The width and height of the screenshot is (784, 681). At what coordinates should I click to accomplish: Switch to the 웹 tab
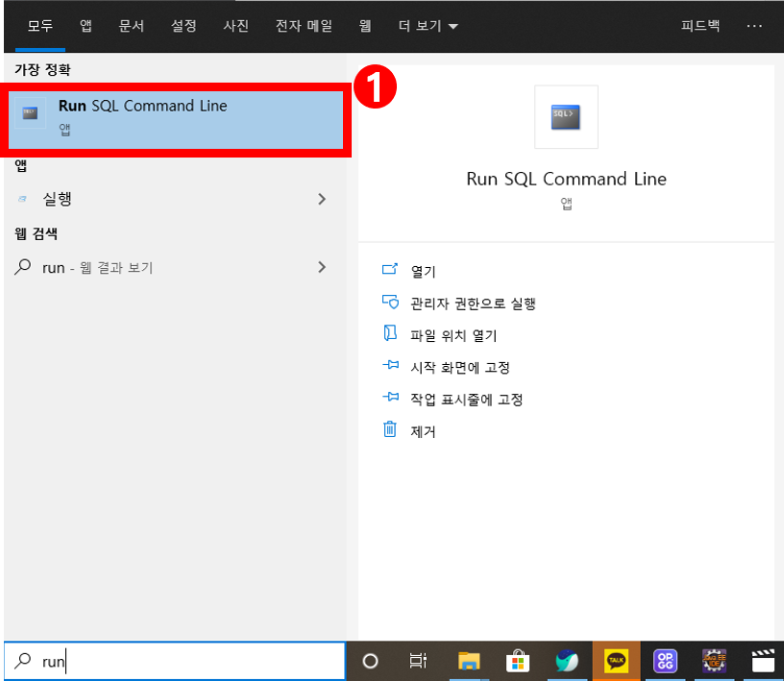365,26
